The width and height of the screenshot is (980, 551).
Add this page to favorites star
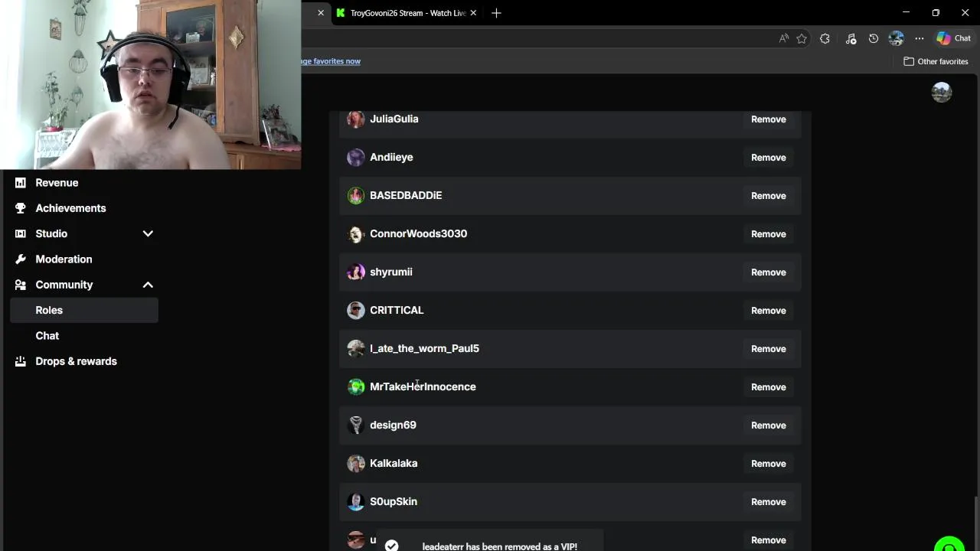802,38
